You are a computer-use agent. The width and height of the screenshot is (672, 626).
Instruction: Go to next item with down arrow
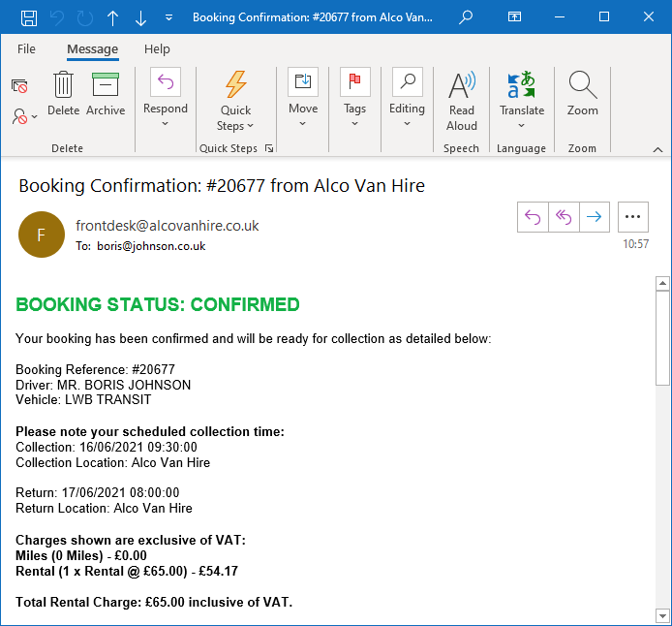coord(140,18)
